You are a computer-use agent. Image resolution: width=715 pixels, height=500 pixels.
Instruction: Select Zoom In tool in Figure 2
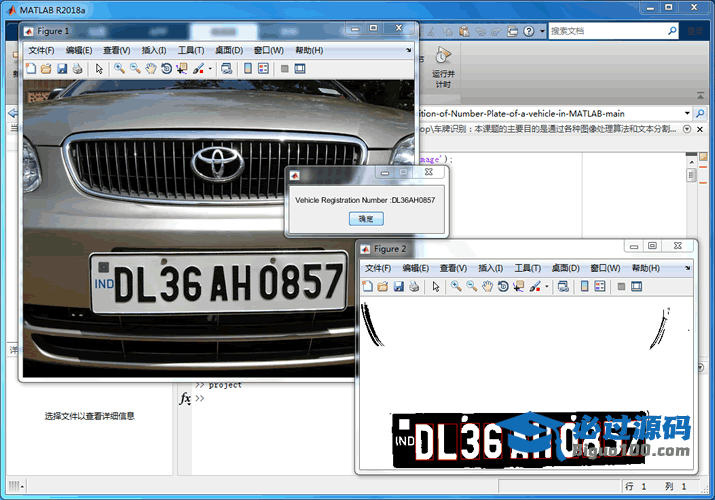[x=456, y=286]
